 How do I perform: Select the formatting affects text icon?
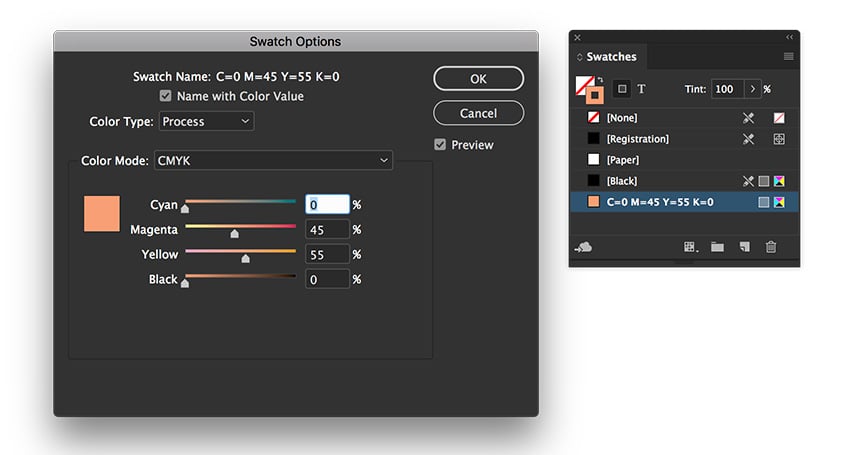[x=642, y=89]
